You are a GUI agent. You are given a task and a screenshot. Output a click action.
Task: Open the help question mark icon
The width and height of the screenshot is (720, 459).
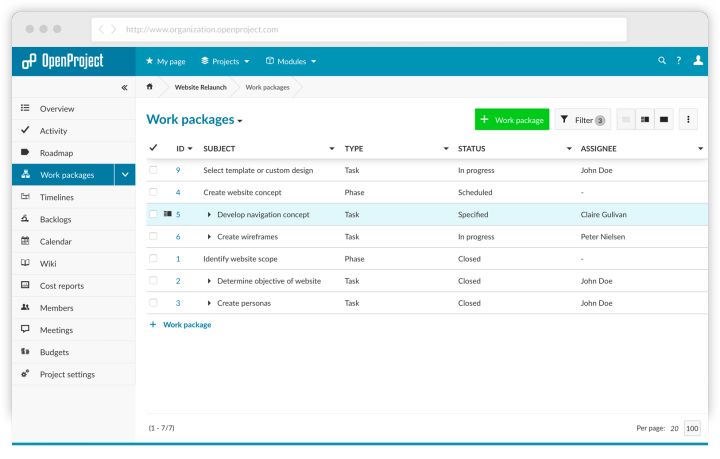679,61
